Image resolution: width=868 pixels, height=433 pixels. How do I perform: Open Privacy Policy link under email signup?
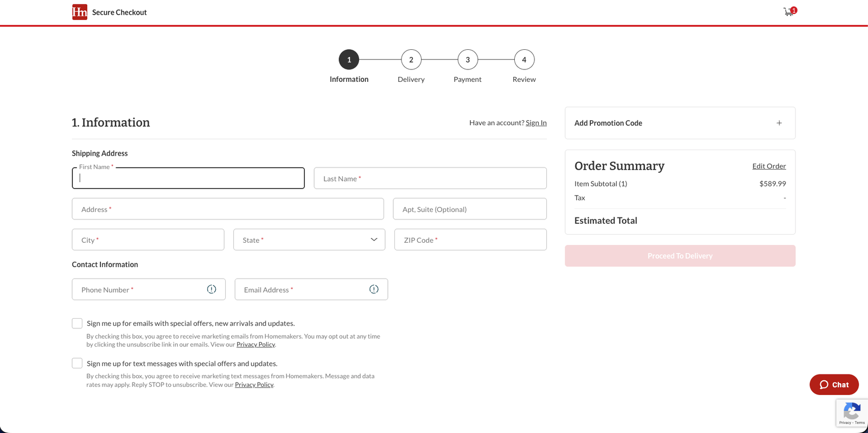[x=256, y=345]
